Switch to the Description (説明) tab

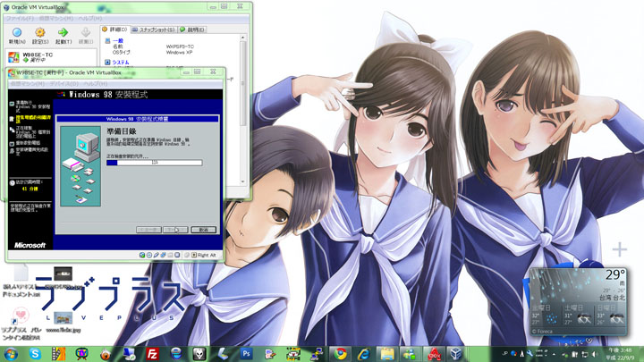point(192,29)
